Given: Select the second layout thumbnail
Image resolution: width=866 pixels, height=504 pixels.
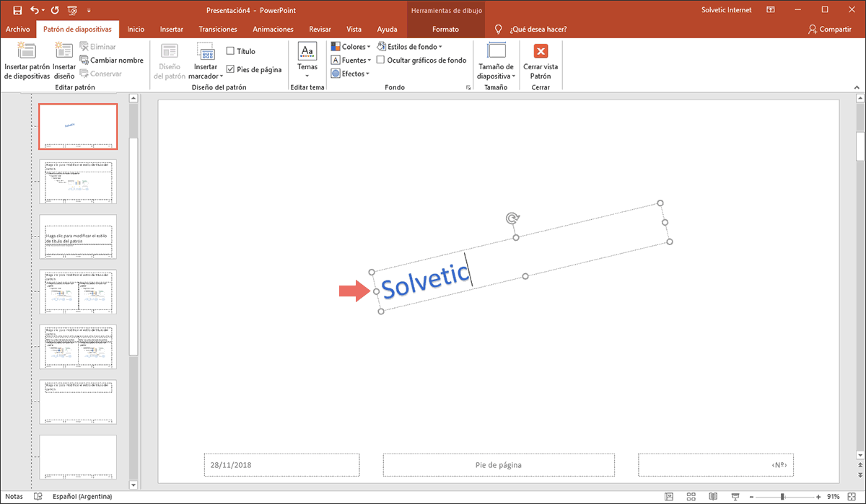Looking at the screenshot, I should (x=77, y=182).
